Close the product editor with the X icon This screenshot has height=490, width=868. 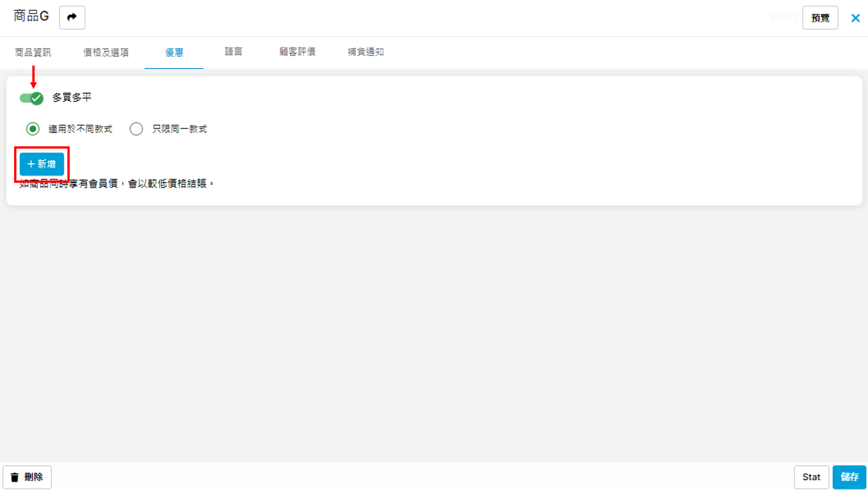(x=855, y=18)
